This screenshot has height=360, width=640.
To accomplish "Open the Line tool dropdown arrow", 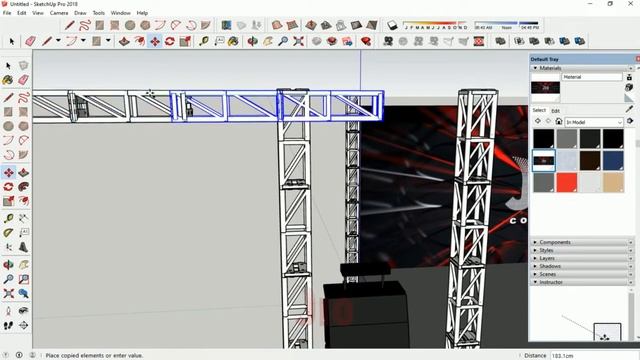I will tap(58, 41).
